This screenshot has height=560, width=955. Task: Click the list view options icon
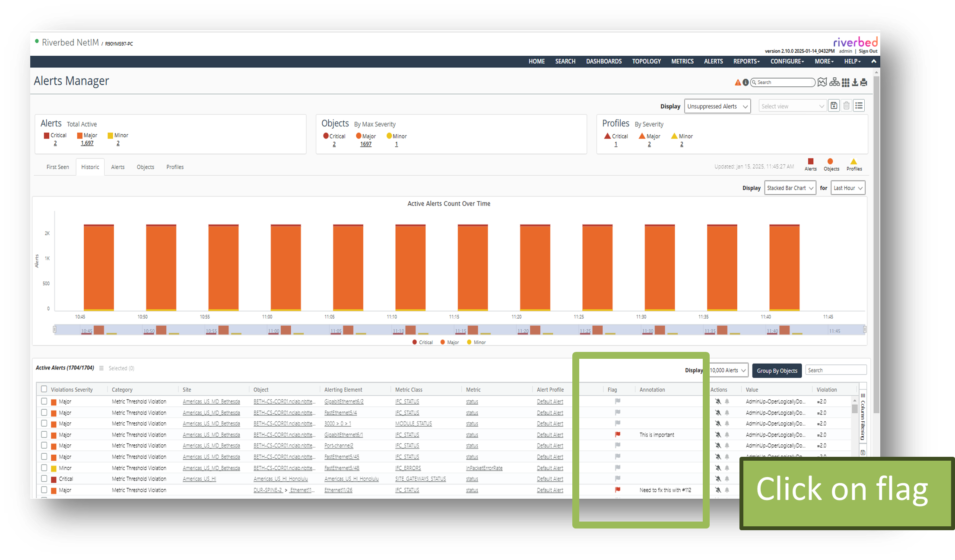click(859, 106)
